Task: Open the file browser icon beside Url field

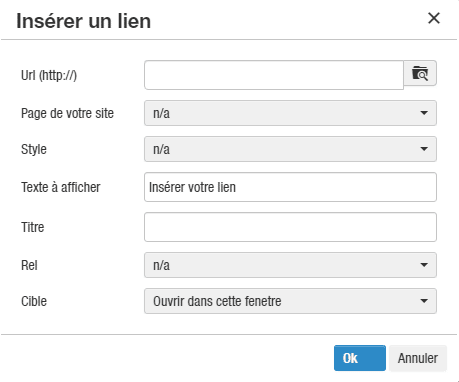Action: [420, 73]
